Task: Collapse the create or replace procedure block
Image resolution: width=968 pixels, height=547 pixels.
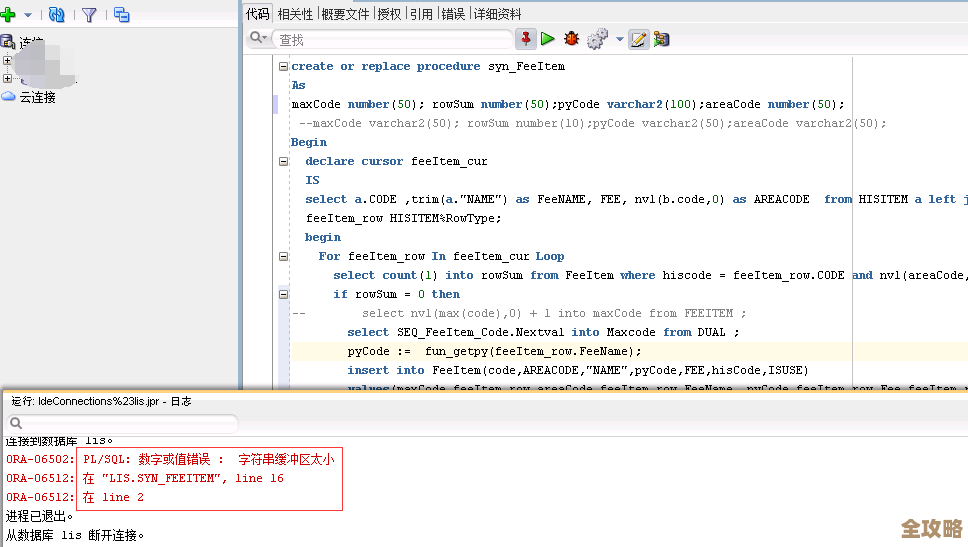Action: 283,66
